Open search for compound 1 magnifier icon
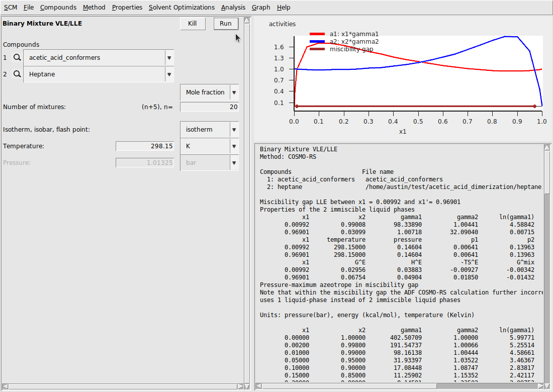This screenshot has width=553, height=392. [17, 57]
